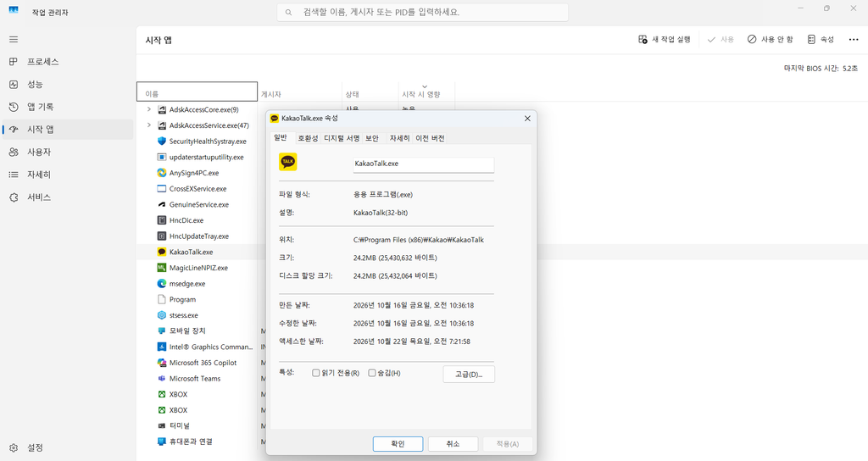
Task: Expand AdskAccessService.exe(47) group
Action: pos(148,125)
